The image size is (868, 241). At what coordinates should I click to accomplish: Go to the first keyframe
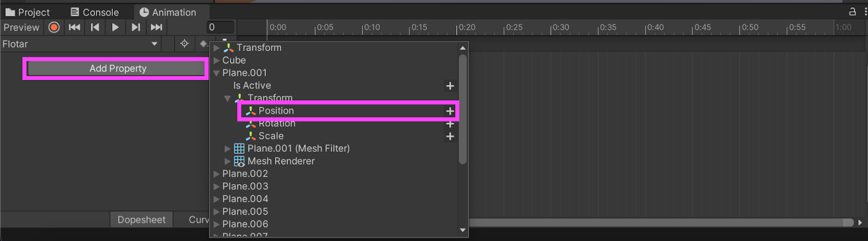click(74, 27)
